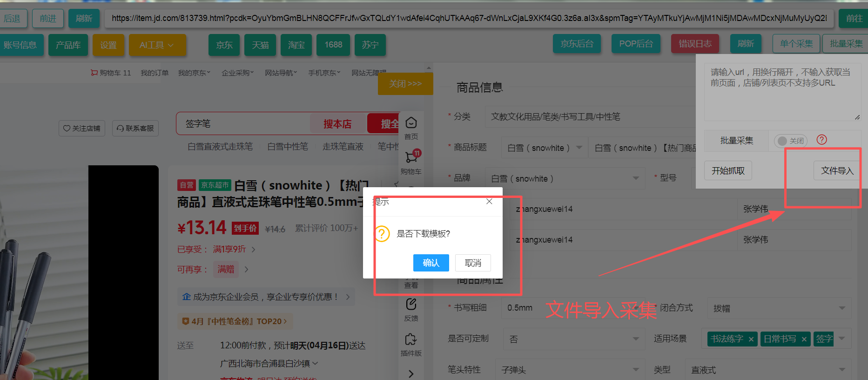Image resolution: width=868 pixels, height=380 pixels.
Task: Click the 文件导入 button
Action: [x=837, y=170]
